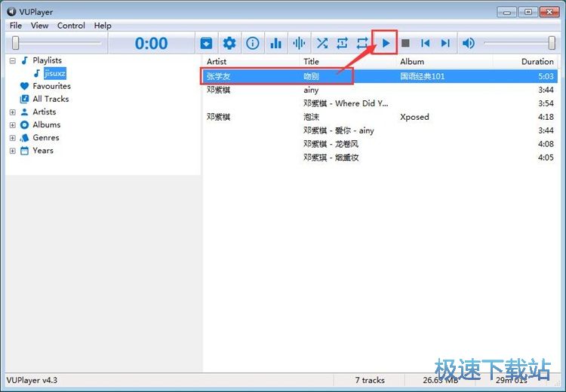Screen dimensions: 566x392
Task: Select the Where Did Y... track
Action: pos(380,103)
